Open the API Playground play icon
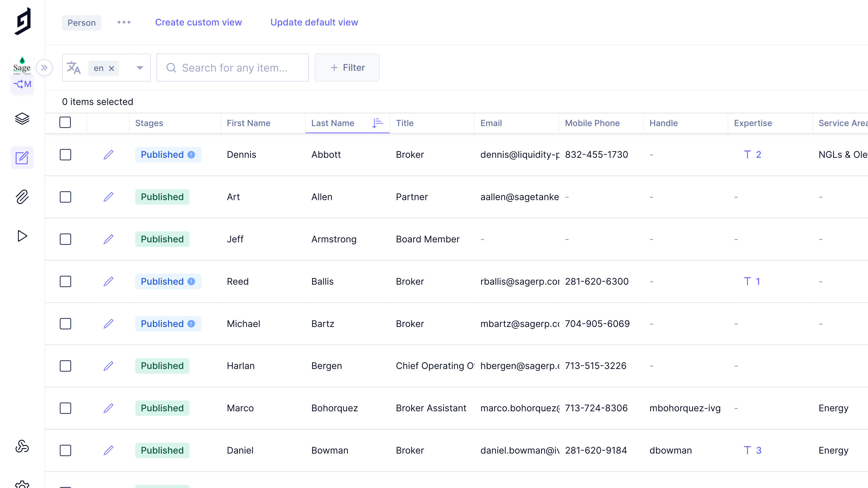 pos(22,236)
